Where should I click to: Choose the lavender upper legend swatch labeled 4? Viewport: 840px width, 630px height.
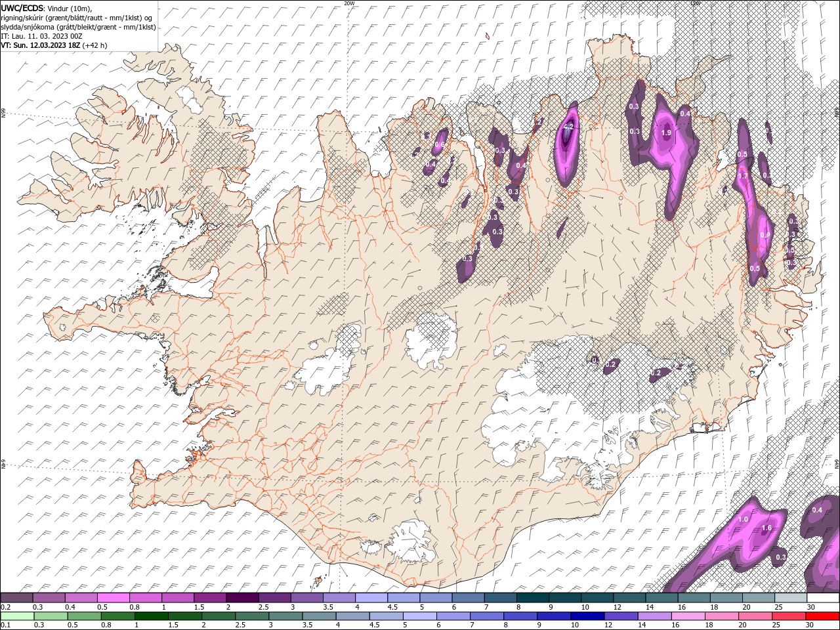coord(371,598)
